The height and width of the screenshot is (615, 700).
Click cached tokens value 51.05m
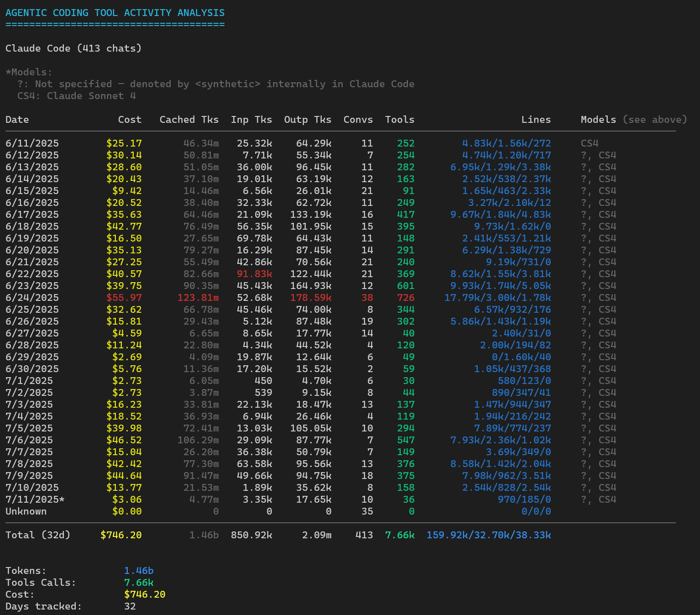click(201, 167)
